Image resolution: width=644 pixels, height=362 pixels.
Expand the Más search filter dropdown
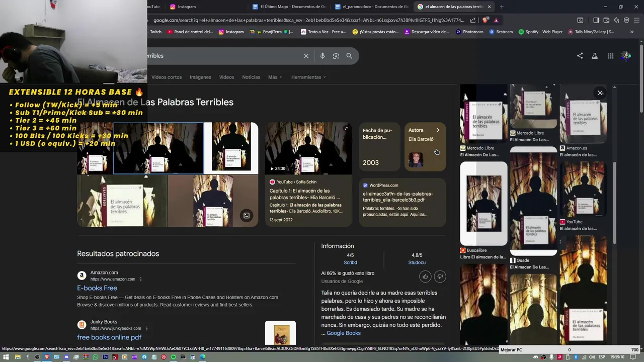click(275, 77)
